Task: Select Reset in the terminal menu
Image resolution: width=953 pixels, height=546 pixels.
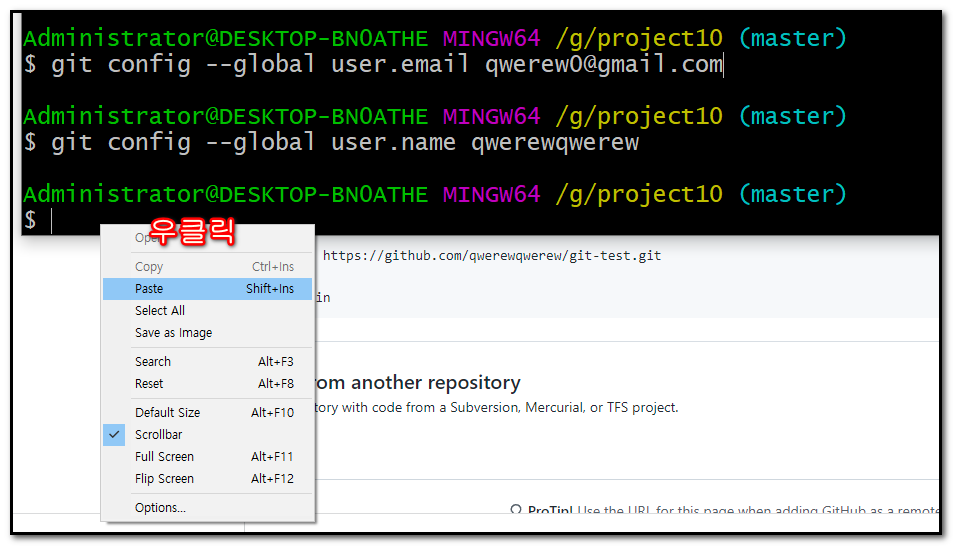Action: (x=149, y=383)
